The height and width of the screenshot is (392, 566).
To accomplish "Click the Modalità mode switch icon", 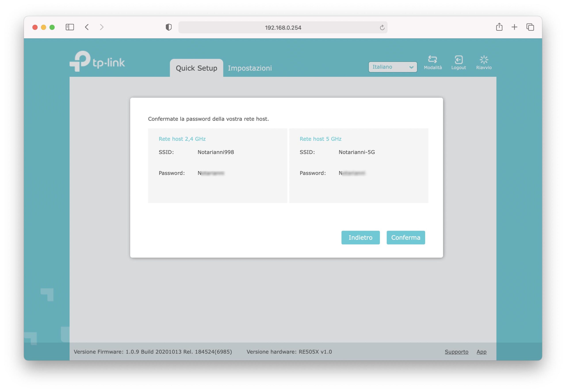I will click(432, 60).
